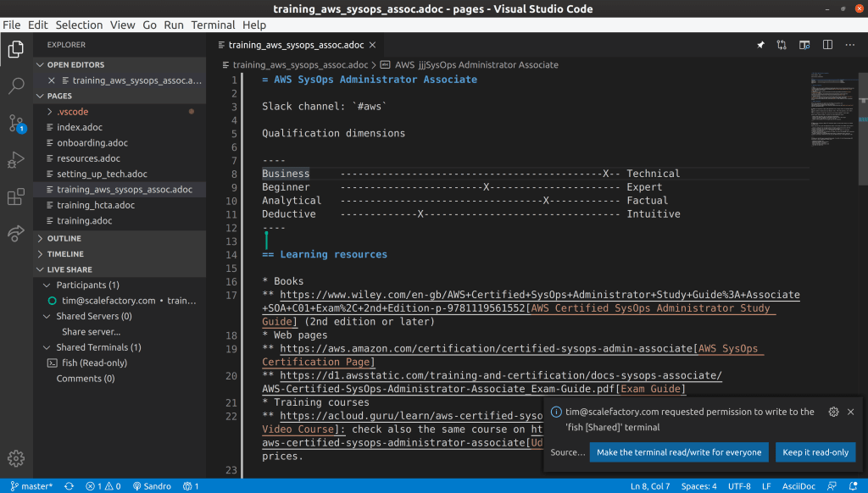The image size is (868, 493).
Task: Expand the .vscode folder
Action: (x=120, y=111)
